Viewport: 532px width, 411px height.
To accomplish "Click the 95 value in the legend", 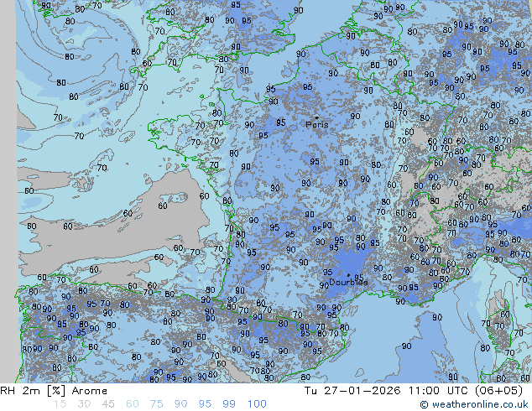I will 205,404.
